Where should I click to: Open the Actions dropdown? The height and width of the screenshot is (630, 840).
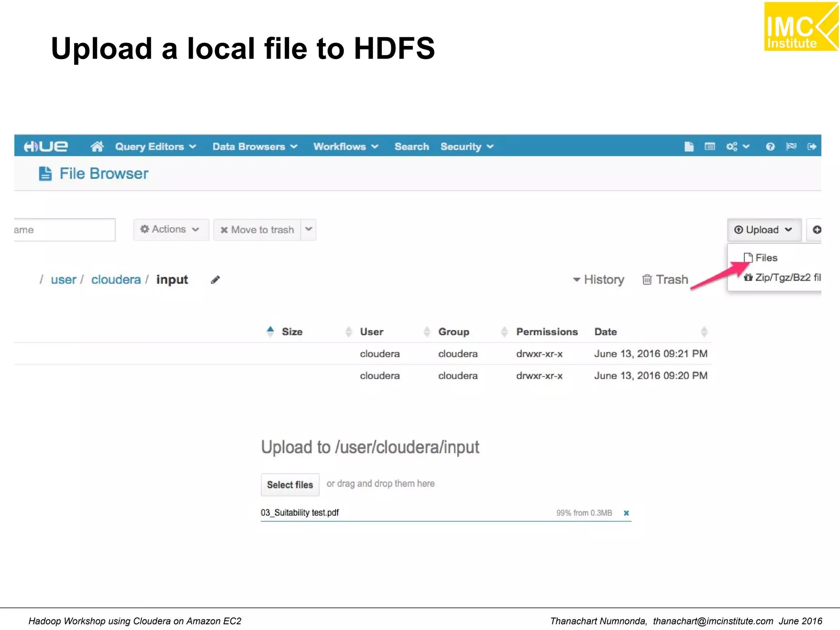171,229
